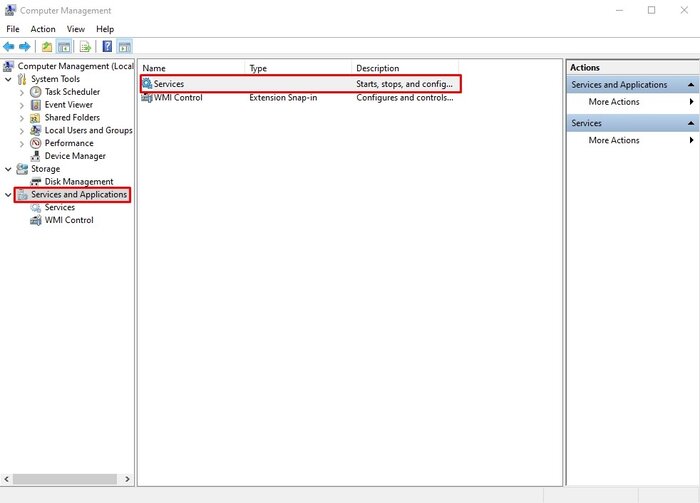Select the Services row in list

[x=300, y=84]
